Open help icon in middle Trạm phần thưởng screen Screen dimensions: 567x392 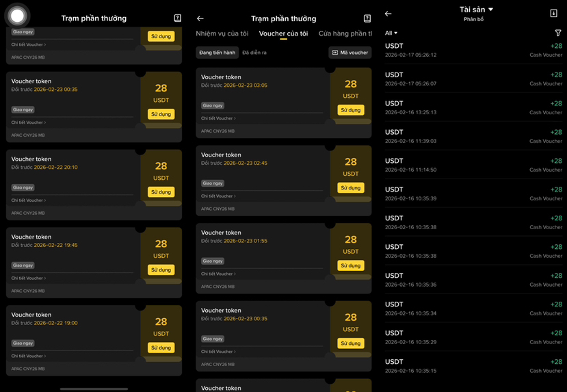[367, 18]
